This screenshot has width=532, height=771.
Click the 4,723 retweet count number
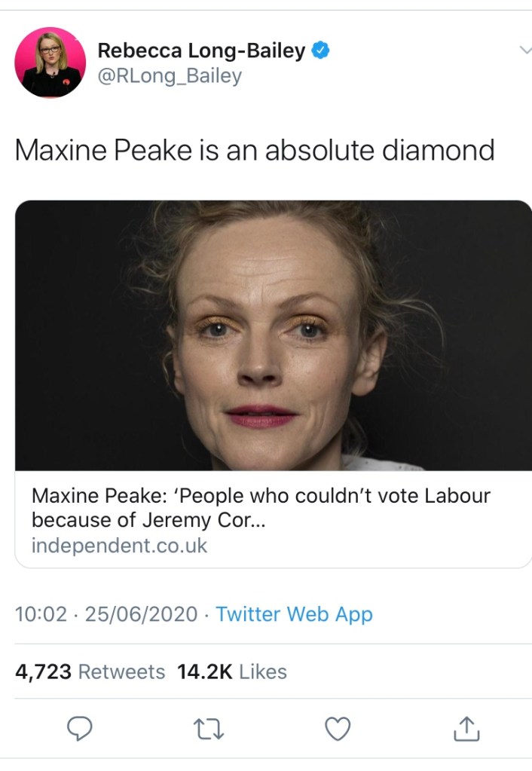[44, 672]
